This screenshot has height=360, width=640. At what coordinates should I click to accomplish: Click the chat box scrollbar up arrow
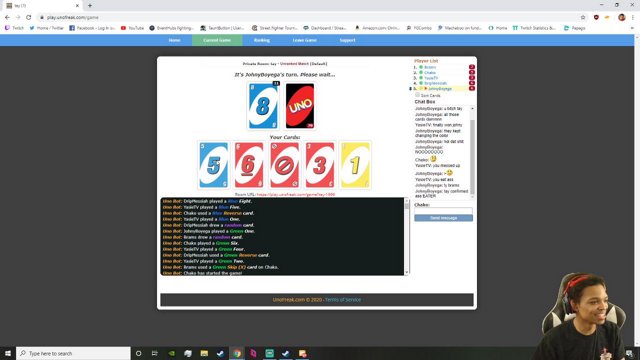click(472, 109)
